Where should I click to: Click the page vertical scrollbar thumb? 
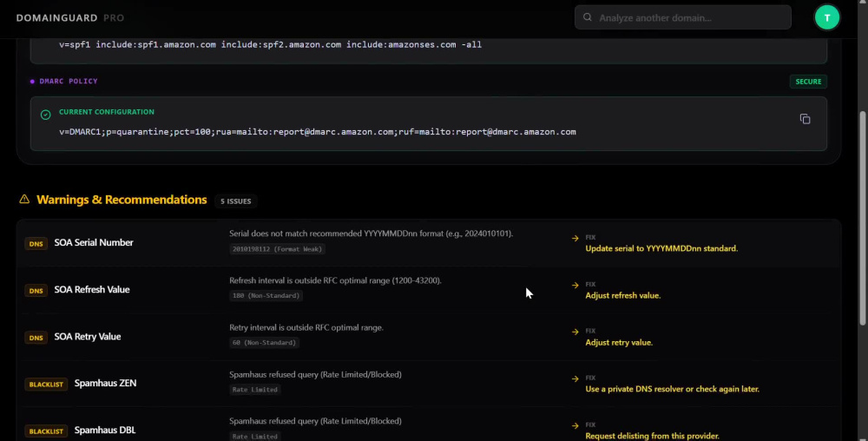click(x=863, y=218)
